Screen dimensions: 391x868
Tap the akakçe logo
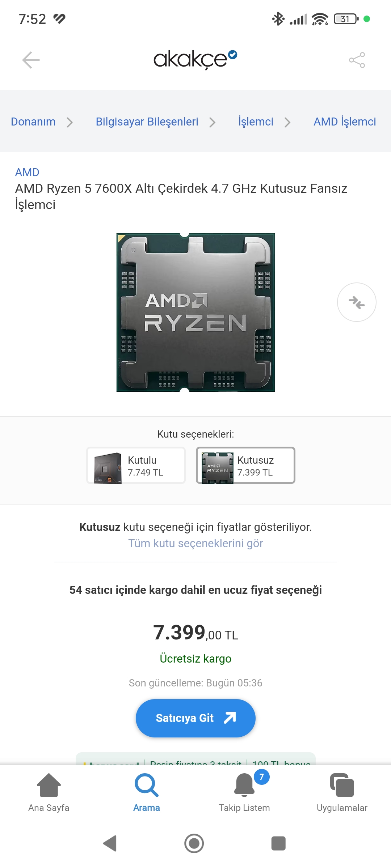[195, 60]
